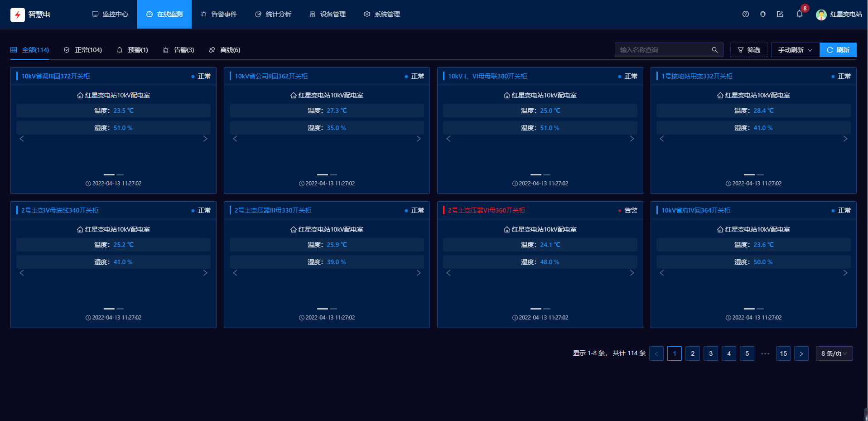
Task: Filter by the 告警(3) tab
Action: [x=178, y=50]
